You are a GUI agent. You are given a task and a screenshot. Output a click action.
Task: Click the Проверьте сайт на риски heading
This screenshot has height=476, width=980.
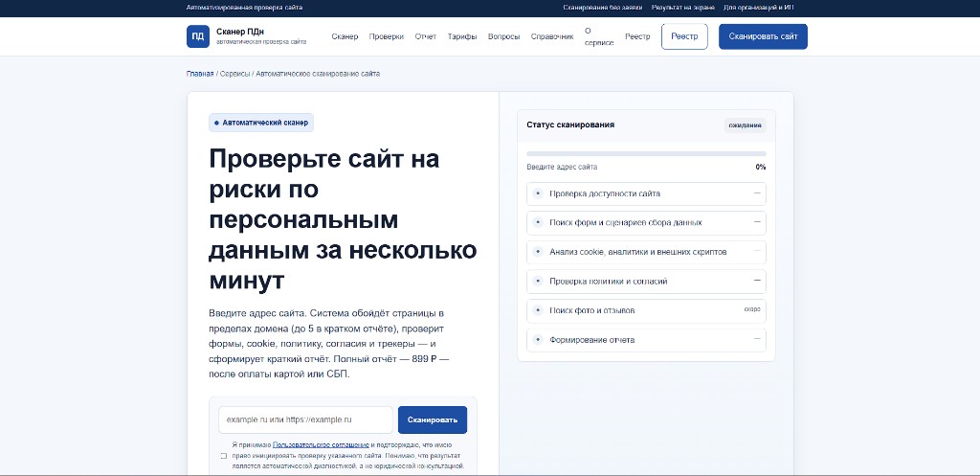click(343, 220)
